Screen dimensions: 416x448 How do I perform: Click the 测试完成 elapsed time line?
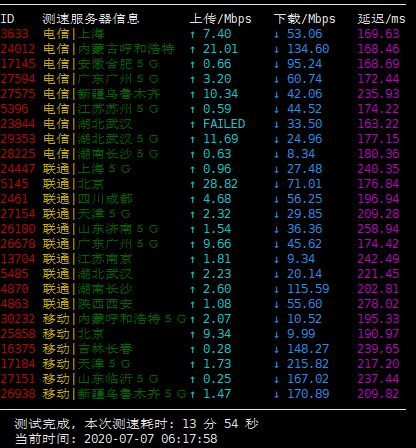pos(136,424)
